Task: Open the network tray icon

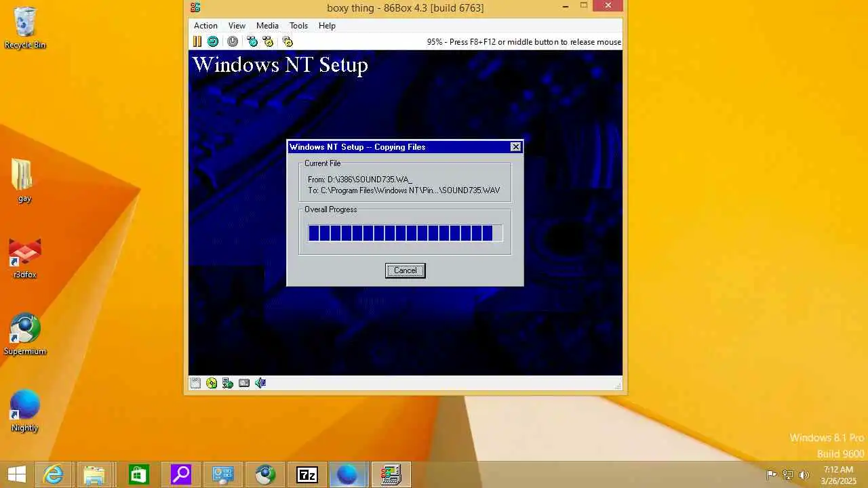Action: [x=788, y=474]
